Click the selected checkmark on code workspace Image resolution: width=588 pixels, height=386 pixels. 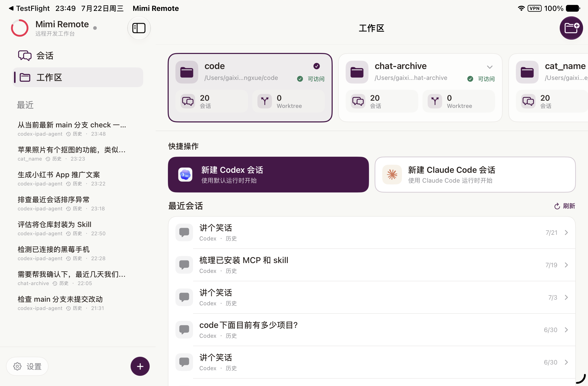[x=317, y=66]
